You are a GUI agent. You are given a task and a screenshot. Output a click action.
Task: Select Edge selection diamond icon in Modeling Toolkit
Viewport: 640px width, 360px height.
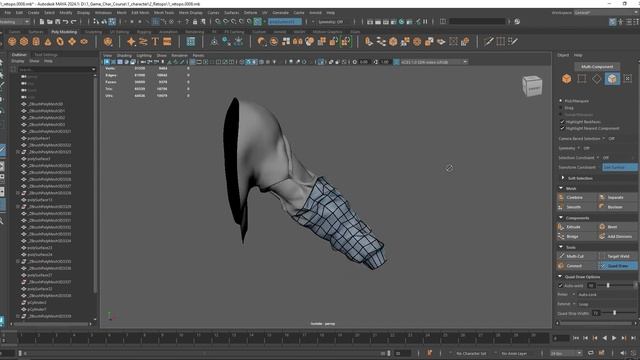597,78
